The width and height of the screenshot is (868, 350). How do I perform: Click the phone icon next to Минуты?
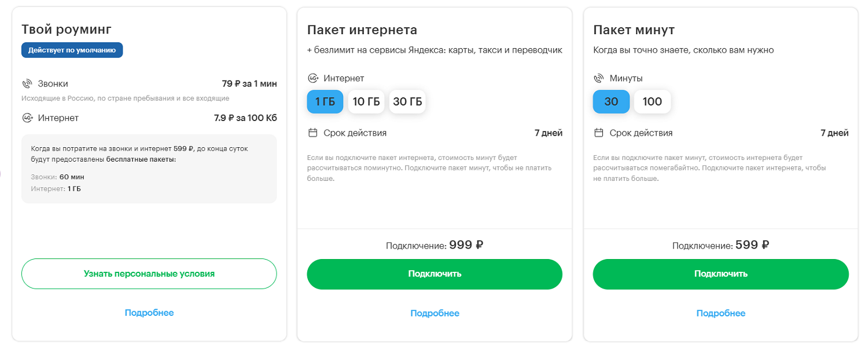coord(599,78)
